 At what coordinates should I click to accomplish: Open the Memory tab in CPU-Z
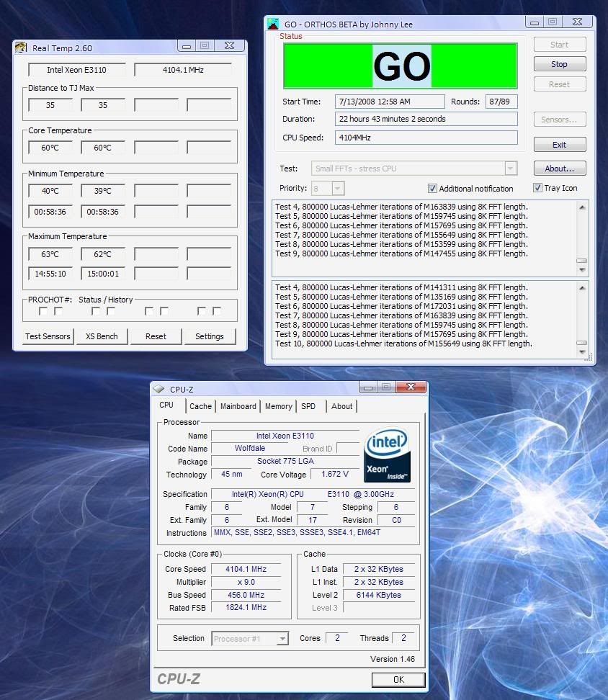coord(278,406)
